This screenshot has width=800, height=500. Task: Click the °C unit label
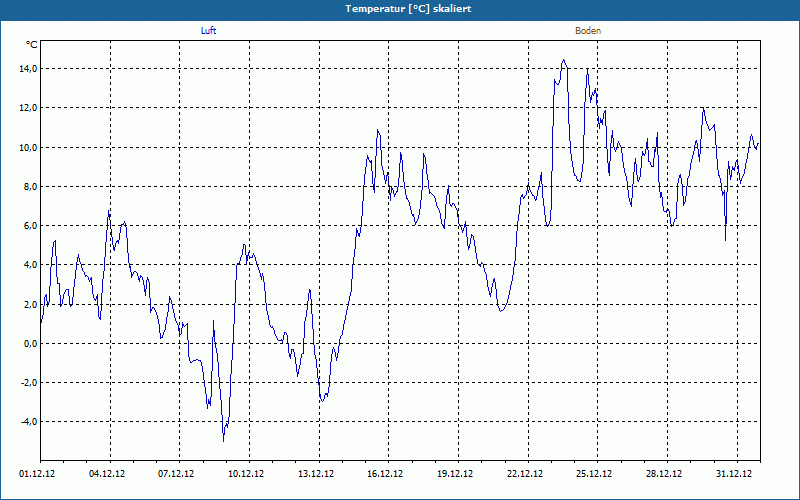point(32,45)
